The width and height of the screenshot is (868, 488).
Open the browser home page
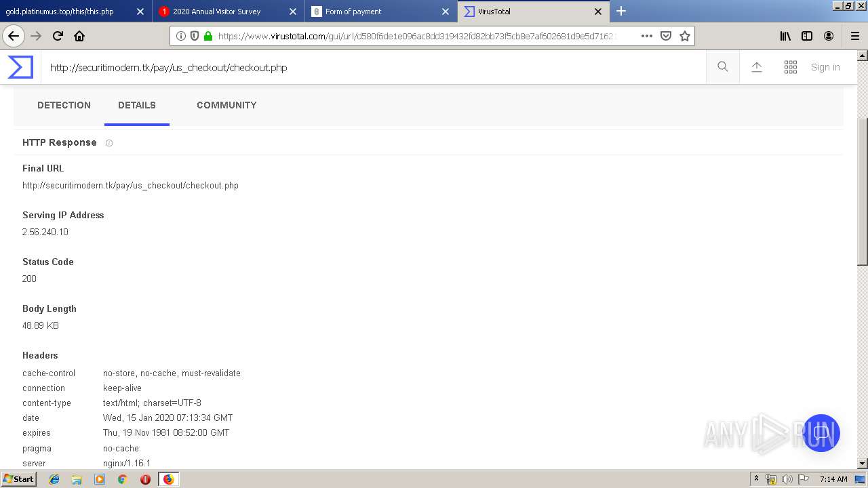point(79,36)
